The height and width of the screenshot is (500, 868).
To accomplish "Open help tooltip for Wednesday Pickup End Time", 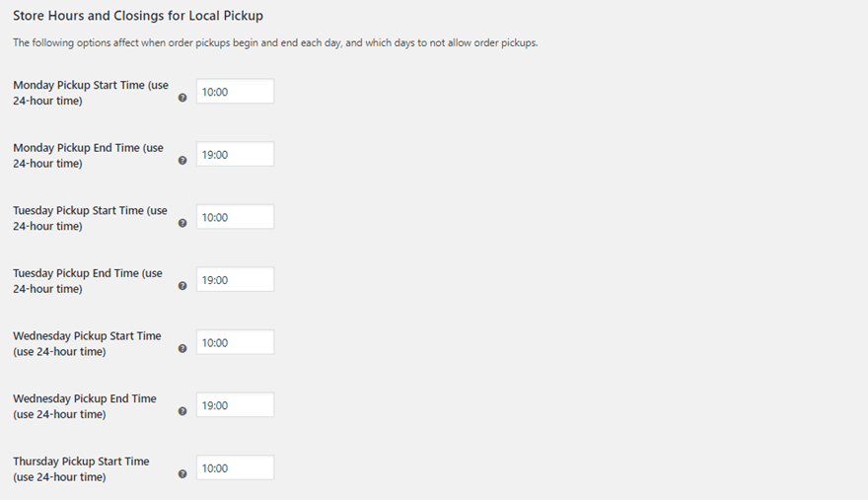I will click(182, 411).
